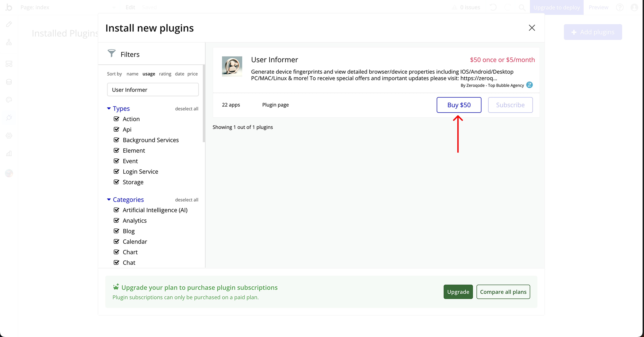Sort plugins by price

tap(192, 74)
